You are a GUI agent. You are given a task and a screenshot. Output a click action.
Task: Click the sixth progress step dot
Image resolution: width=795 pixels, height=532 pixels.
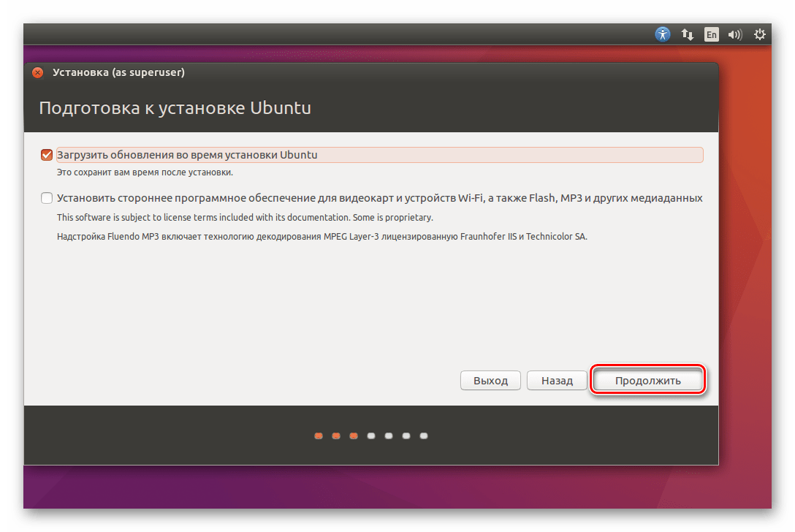(406, 436)
